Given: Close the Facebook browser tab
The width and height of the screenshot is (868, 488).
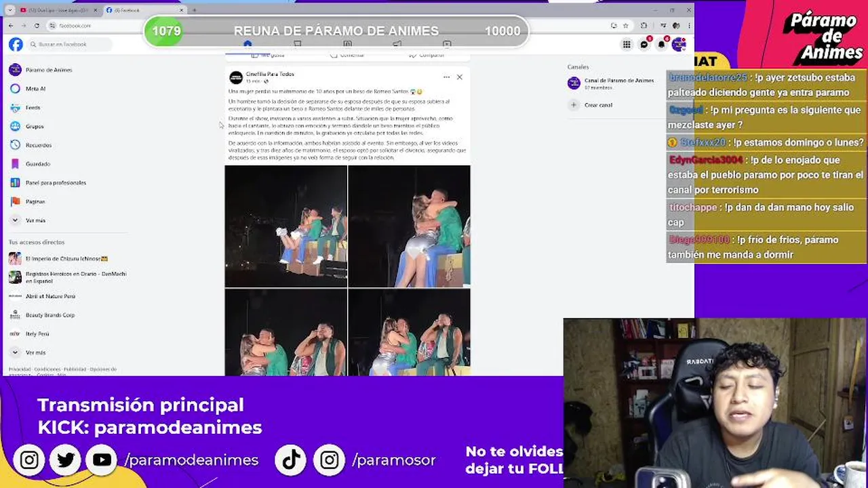Looking at the screenshot, I should 181,10.
